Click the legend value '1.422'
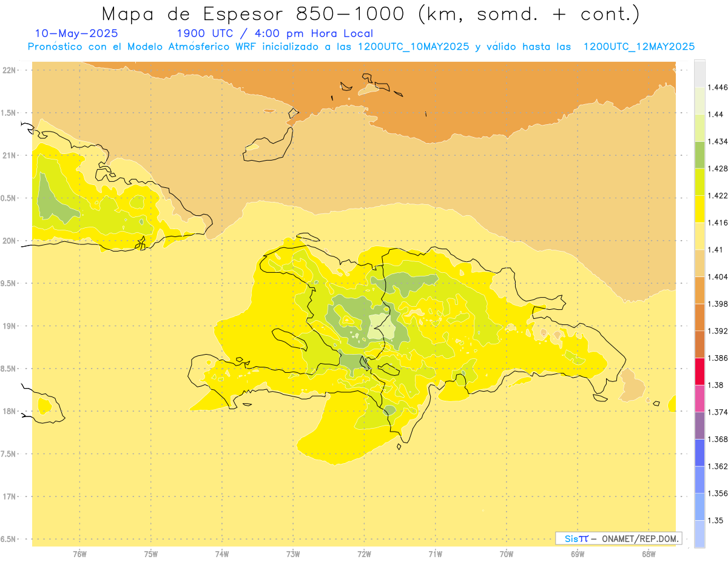Screen dimensions: 728x562 point(719,195)
